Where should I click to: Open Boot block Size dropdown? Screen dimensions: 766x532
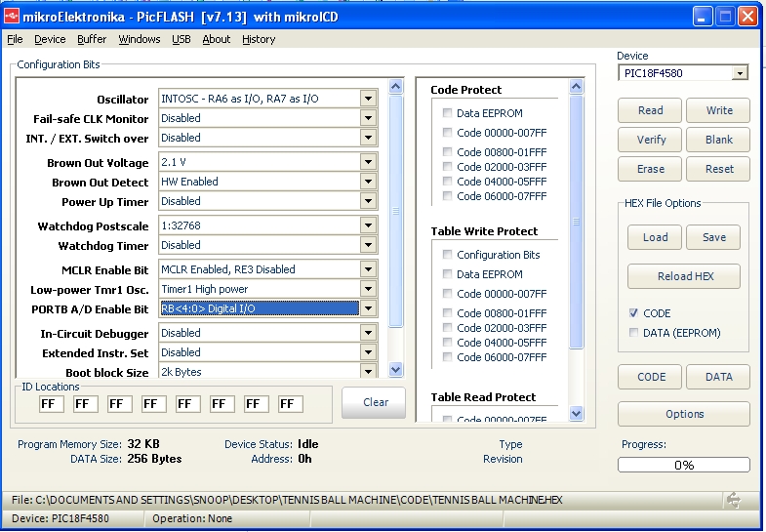coord(368,371)
